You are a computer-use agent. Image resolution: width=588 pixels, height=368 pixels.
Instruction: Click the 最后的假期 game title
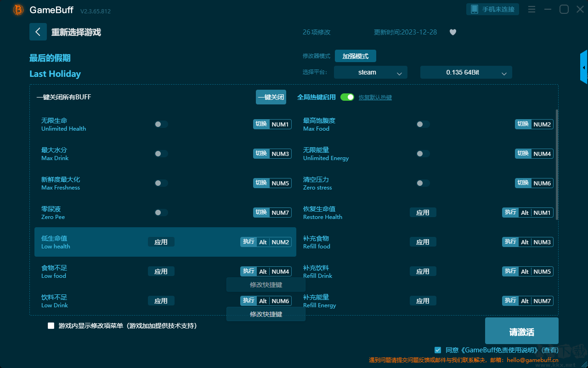tap(50, 58)
